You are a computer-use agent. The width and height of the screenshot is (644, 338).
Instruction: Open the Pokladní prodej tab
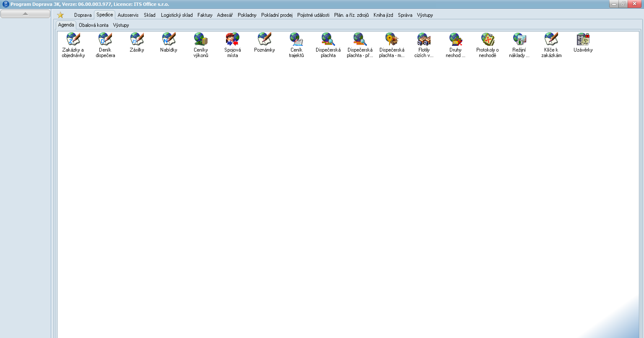[277, 15]
